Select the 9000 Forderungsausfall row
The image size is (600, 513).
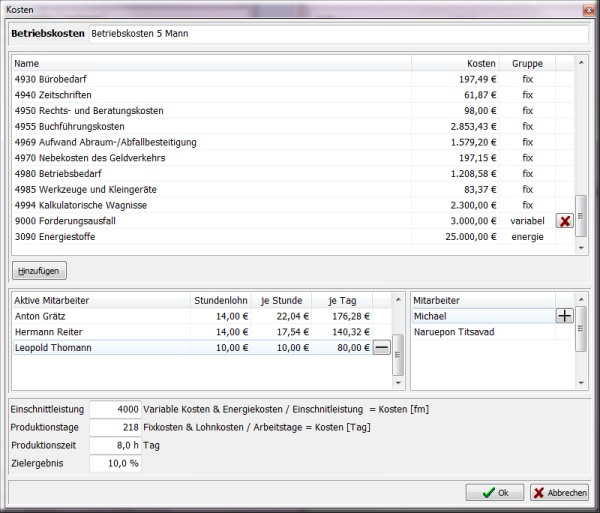(293, 221)
